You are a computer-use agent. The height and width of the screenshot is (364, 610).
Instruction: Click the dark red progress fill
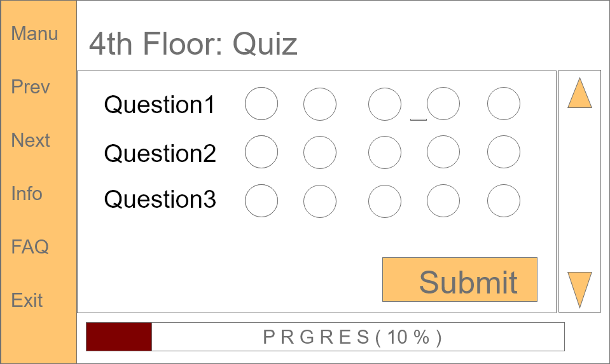(119, 337)
